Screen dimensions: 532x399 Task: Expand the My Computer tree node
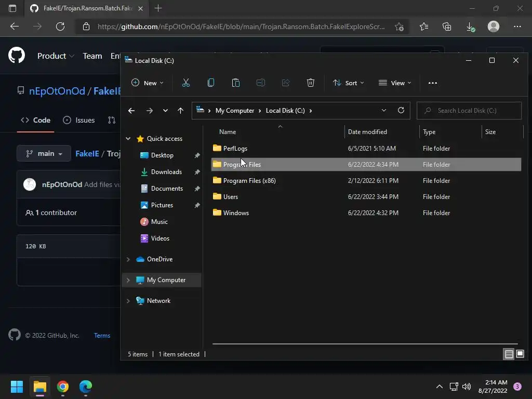128,280
